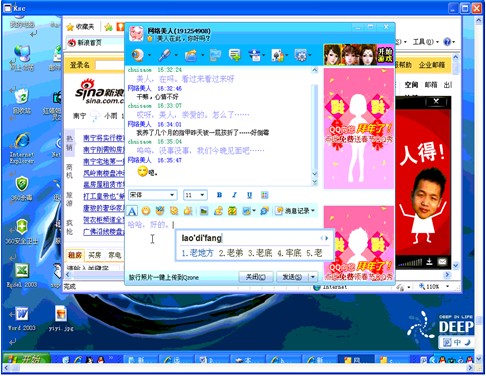Toggle italic text formatting

[x=234, y=195]
